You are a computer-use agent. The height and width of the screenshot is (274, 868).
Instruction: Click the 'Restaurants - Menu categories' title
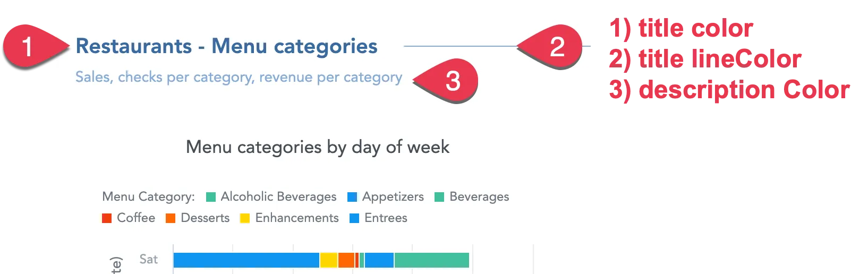[226, 46]
